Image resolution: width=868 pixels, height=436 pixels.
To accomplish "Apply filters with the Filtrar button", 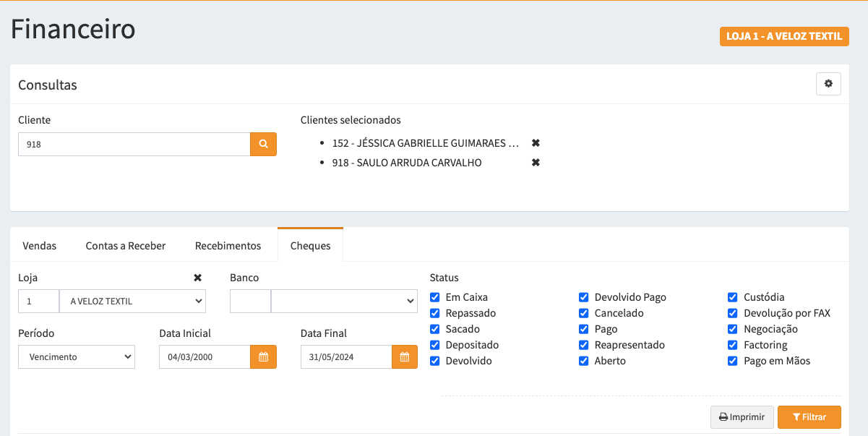I will [x=809, y=417].
